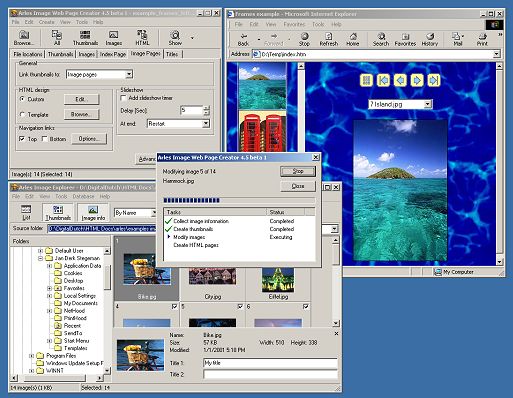Viewport: 513px width, 398px height.
Task: Toggle checkbox on thumbnail number 4
Action: pyautogui.click(x=174, y=306)
